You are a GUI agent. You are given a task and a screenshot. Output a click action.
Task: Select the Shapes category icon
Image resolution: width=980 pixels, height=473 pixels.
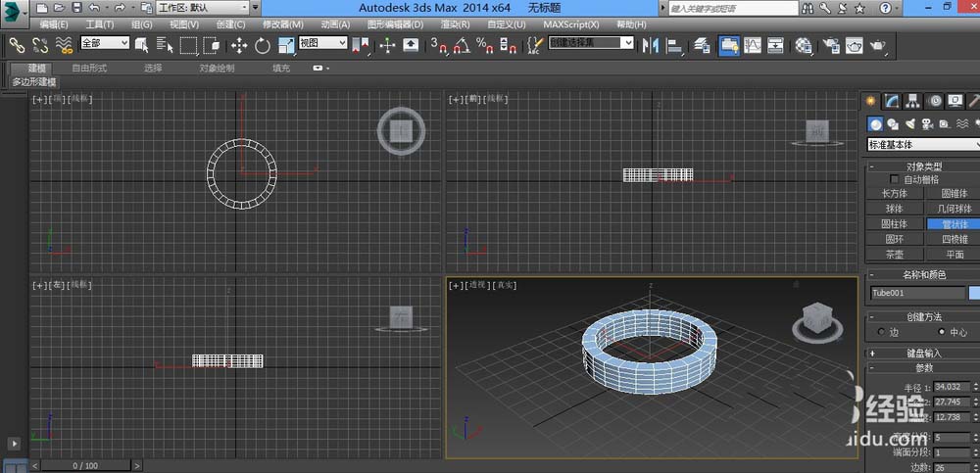click(893, 124)
